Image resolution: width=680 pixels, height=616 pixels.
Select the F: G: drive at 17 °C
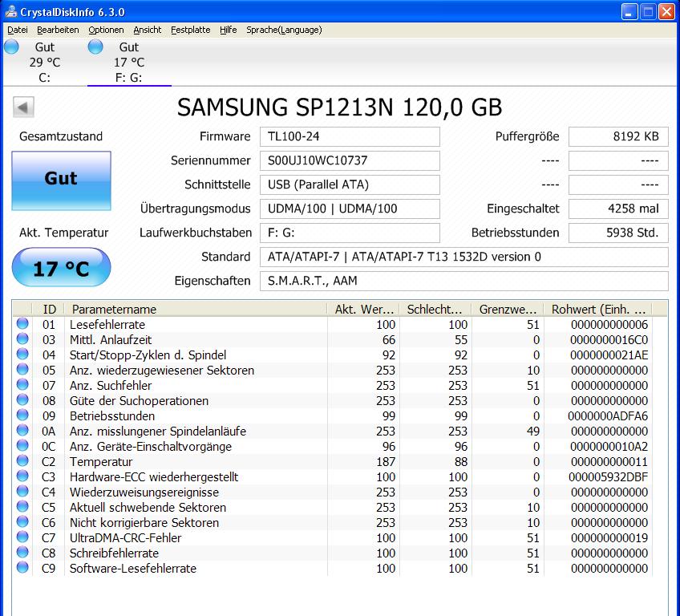coord(129,62)
